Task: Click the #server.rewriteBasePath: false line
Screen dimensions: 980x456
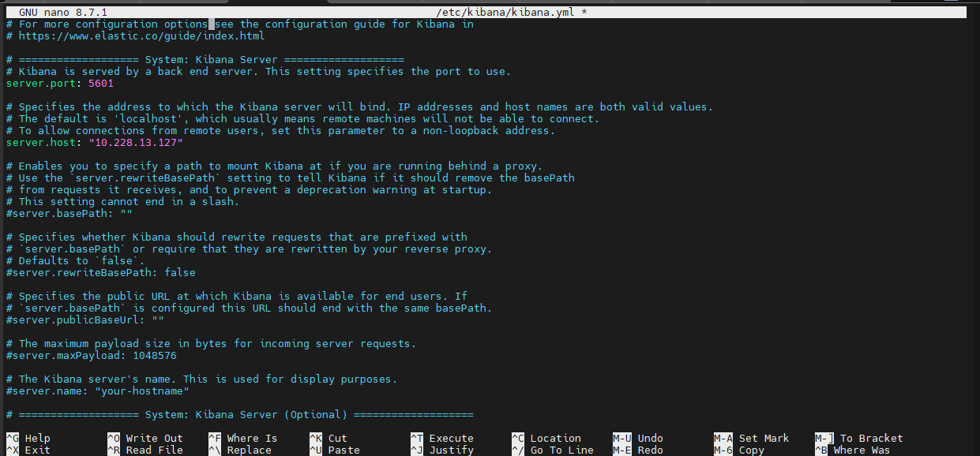Action: pyautogui.click(x=101, y=273)
